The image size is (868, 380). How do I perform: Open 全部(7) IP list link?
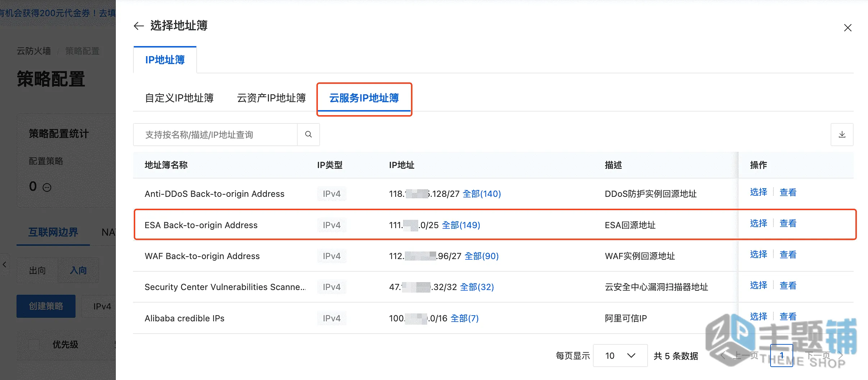tap(465, 318)
